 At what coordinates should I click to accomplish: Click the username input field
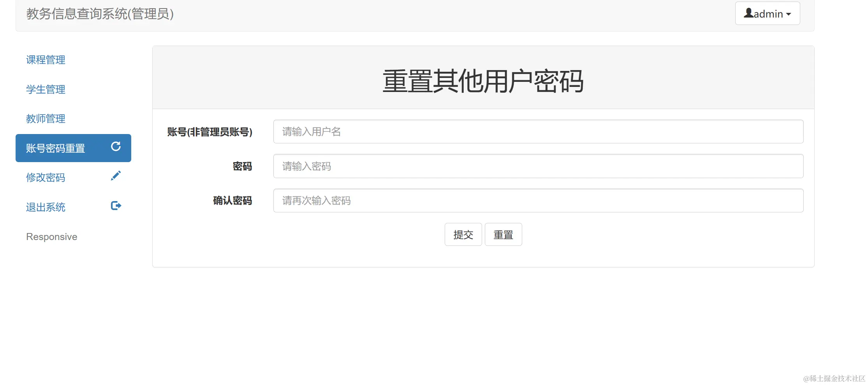click(538, 132)
